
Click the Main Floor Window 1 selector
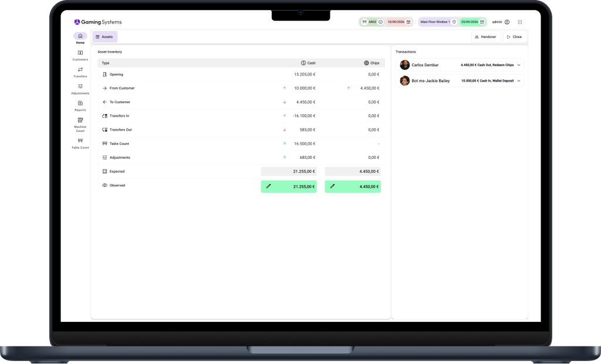tap(438, 22)
